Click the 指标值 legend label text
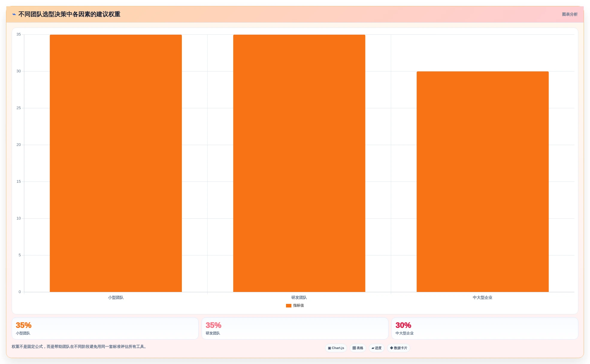Screen dimensions: 590x364 pyautogui.click(x=298, y=306)
